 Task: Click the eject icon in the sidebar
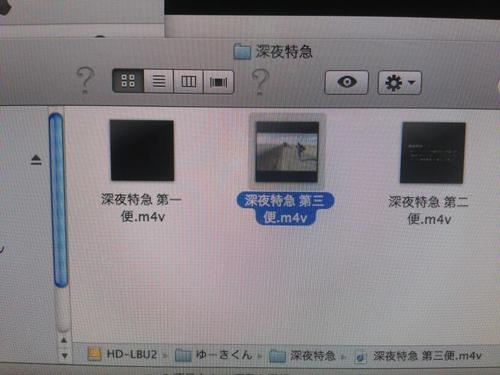(x=36, y=160)
